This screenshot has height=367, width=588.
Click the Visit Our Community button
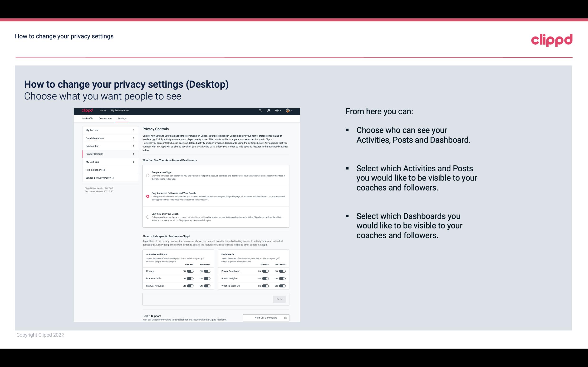[x=266, y=318]
